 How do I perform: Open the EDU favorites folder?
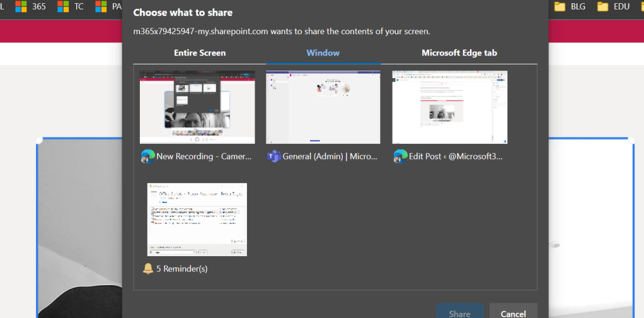click(612, 6)
